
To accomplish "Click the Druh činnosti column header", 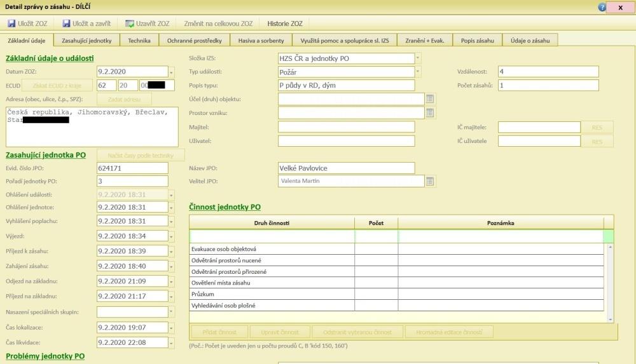I will [x=272, y=223].
